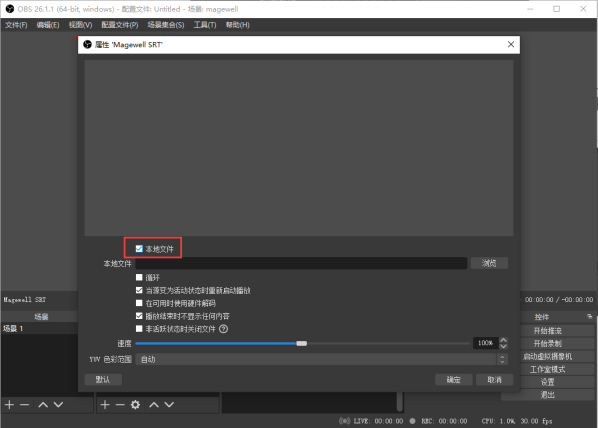Click the vertical scrollbar in the bottom mixer panel
The image size is (598, 428).
pyautogui.click(x=399, y=402)
